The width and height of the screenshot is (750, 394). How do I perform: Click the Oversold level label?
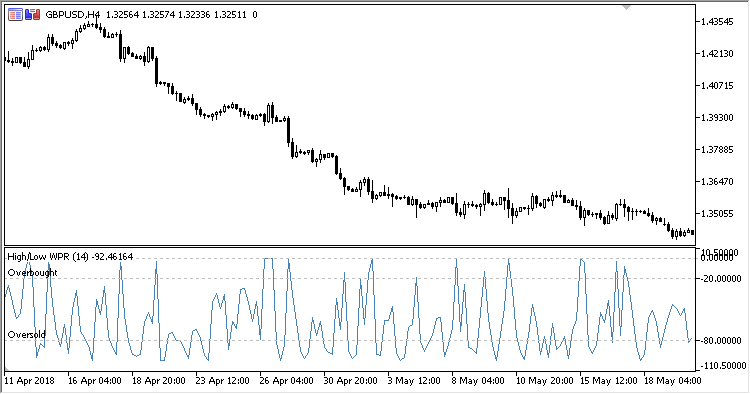pyautogui.click(x=27, y=335)
